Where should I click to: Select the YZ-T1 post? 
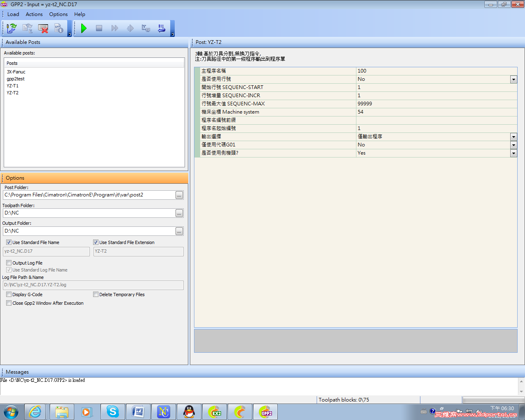(x=12, y=86)
